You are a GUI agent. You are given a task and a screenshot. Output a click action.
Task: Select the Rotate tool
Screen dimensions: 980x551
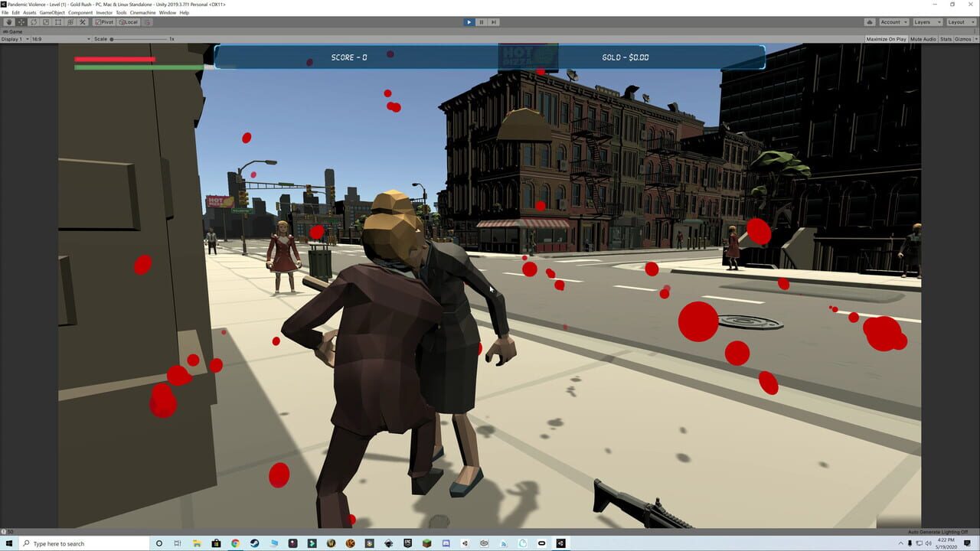tap(34, 21)
